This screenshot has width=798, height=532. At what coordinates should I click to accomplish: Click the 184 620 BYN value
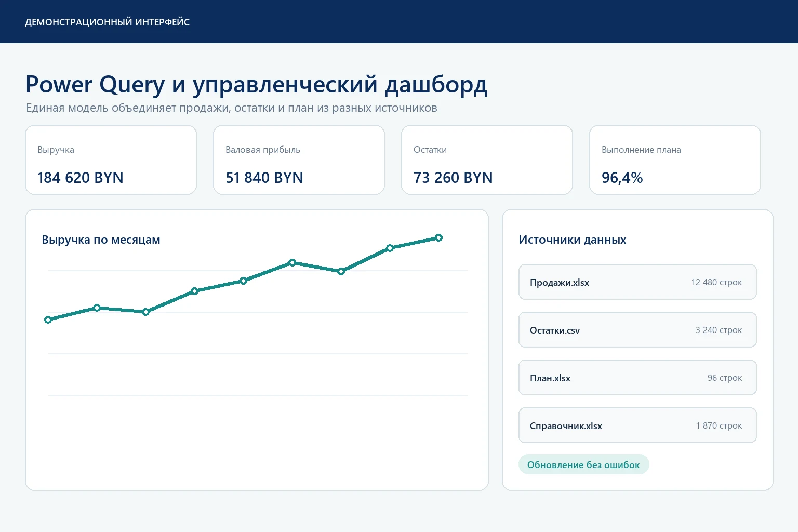pos(81,178)
